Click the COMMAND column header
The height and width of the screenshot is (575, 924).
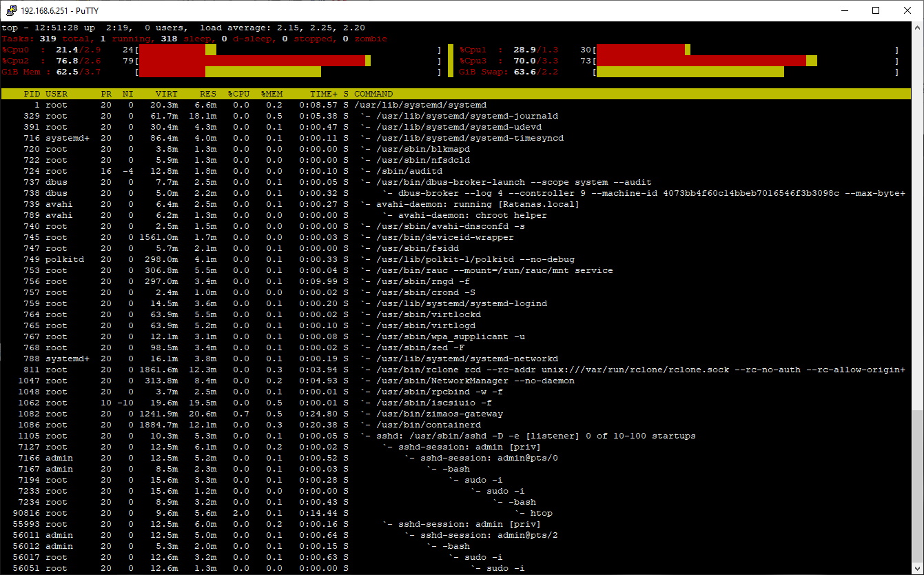click(x=373, y=94)
